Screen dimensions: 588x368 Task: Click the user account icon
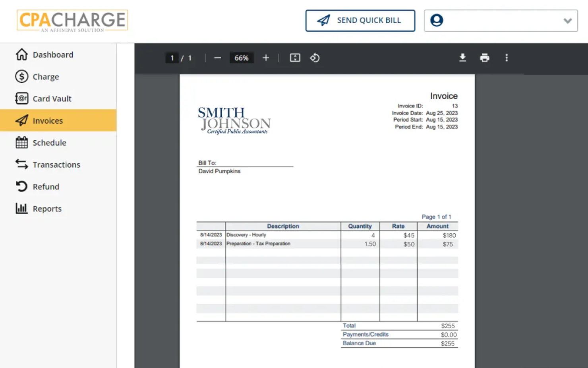point(437,20)
